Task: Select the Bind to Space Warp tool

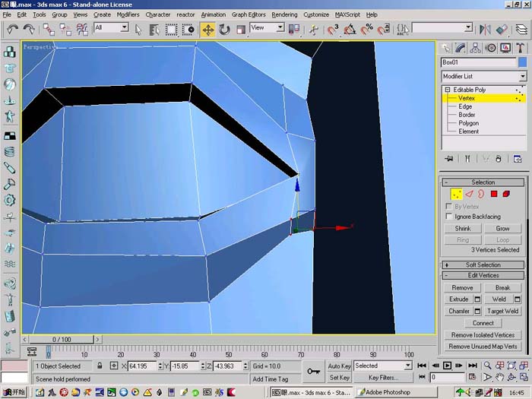Action: coord(82,30)
